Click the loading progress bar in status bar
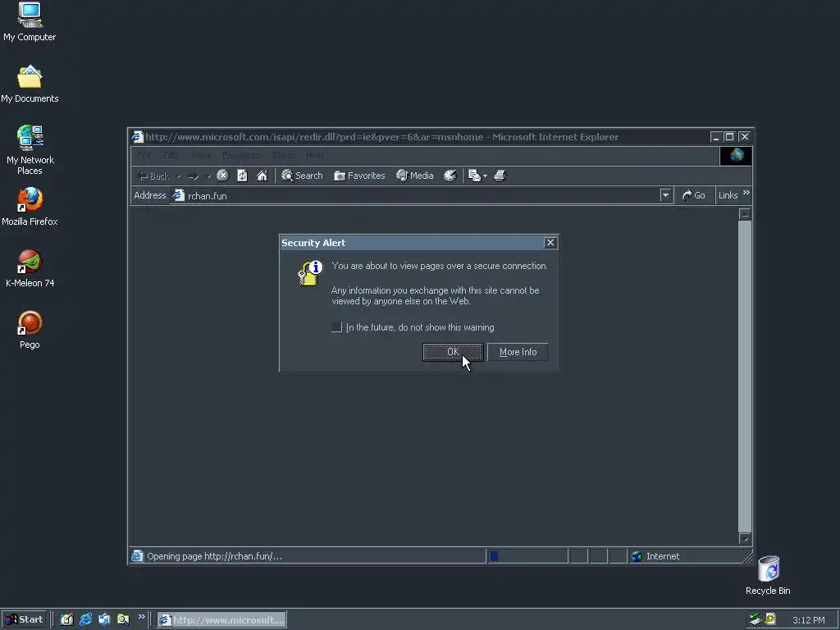Viewport: 840px width, 630px height. (x=527, y=556)
